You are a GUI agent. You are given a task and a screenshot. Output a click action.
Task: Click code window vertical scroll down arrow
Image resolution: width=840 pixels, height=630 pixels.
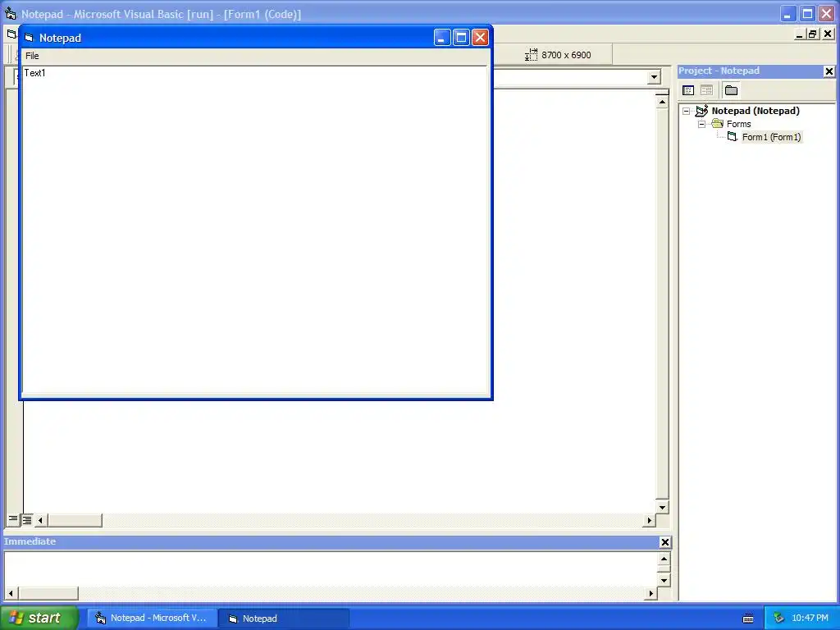662,507
